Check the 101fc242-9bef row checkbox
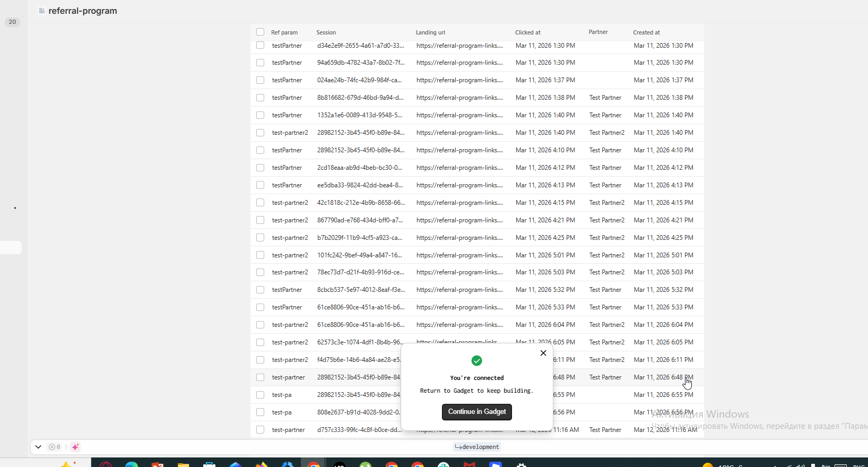This screenshot has height=467, width=868. pos(260,255)
